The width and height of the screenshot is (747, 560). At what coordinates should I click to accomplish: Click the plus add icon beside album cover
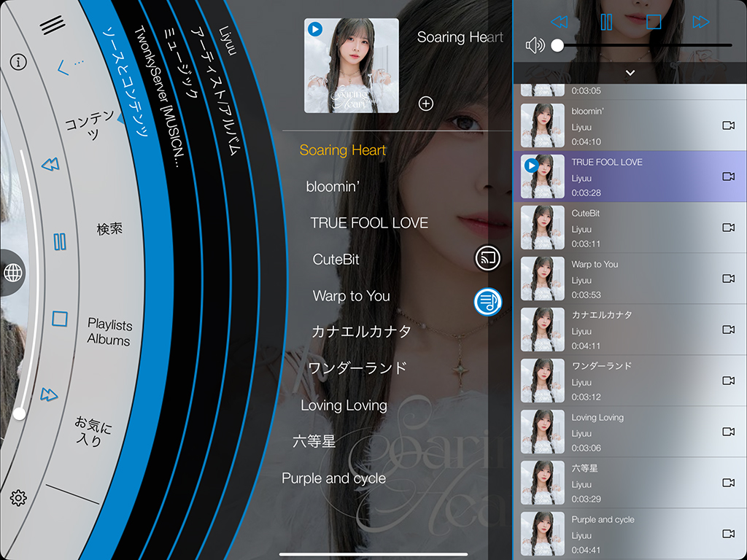click(x=425, y=104)
